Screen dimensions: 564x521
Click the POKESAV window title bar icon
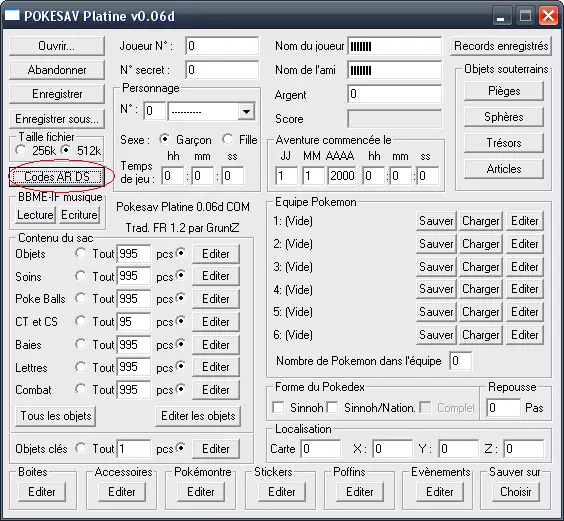click(12, 15)
